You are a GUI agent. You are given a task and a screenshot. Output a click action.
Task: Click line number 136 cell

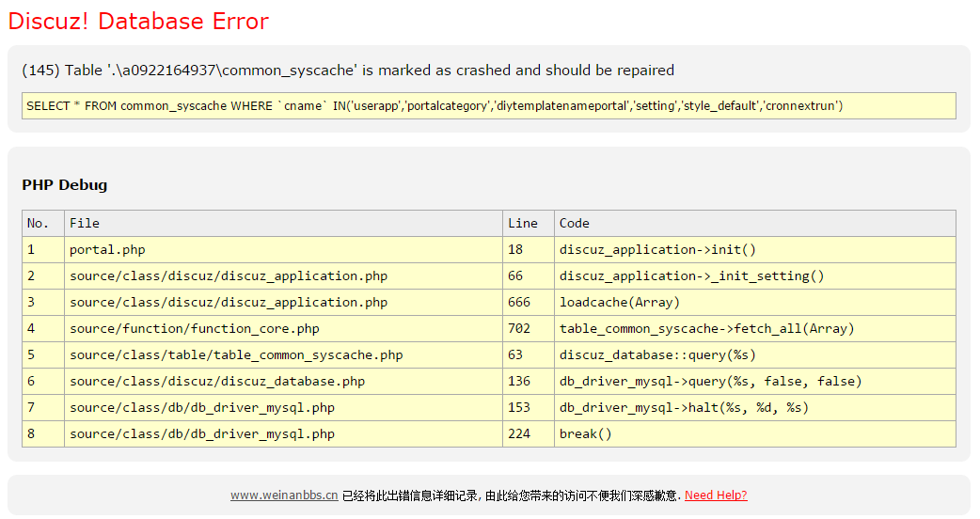pyautogui.click(x=529, y=381)
